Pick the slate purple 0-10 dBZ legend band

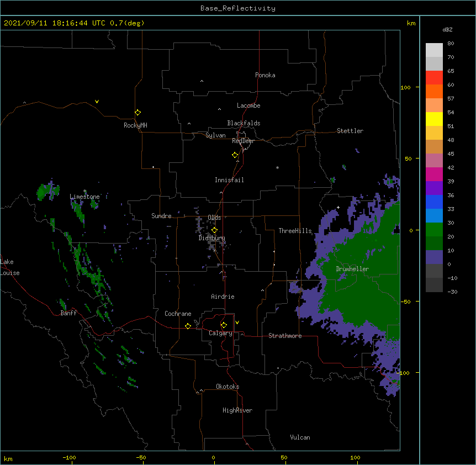click(x=434, y=257)
